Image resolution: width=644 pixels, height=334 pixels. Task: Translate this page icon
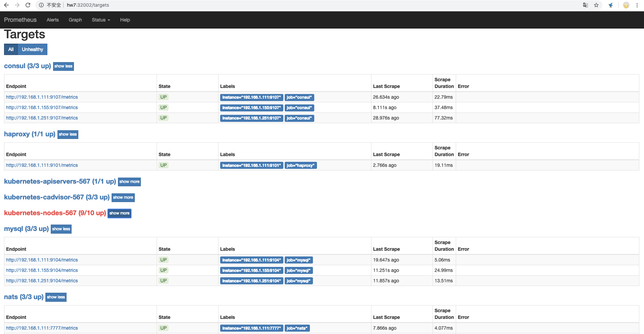586,5
